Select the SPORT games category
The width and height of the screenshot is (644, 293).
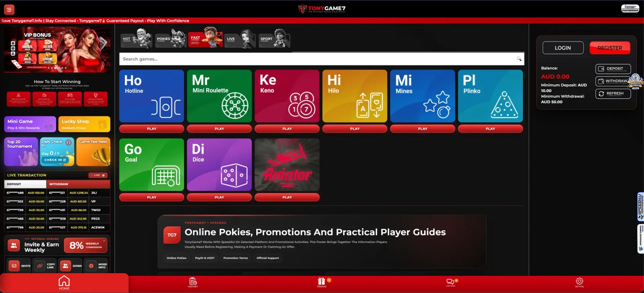click(x=274, y=39)
